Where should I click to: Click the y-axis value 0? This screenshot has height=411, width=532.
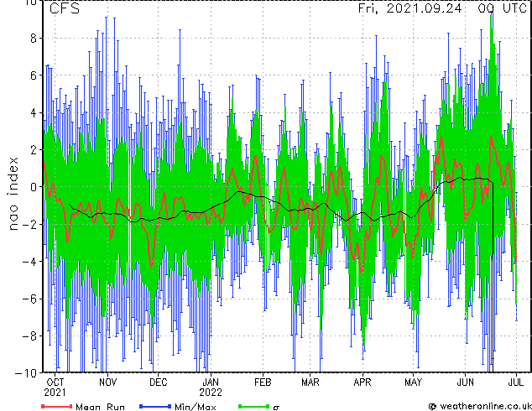click(x=34, y=187)
